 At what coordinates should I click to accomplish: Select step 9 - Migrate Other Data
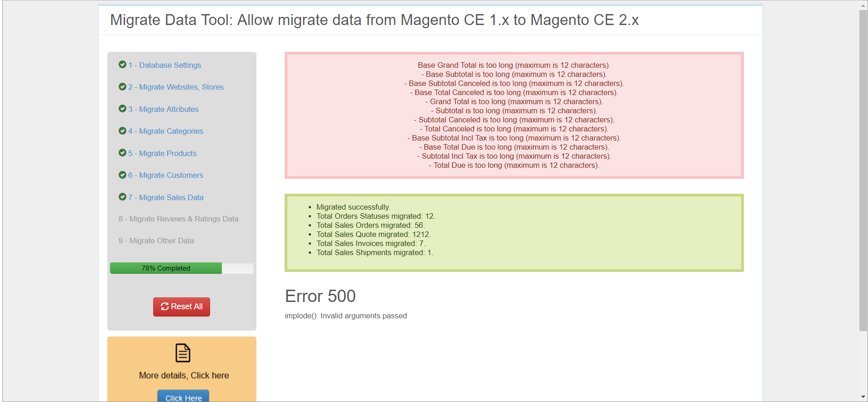point(156,241)
